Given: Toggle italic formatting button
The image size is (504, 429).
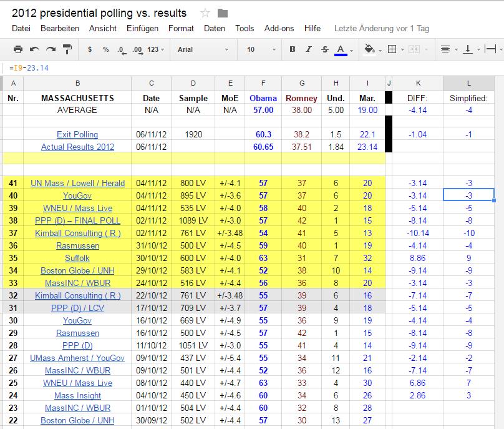Looking at the screenshot, I should point(309,49).
